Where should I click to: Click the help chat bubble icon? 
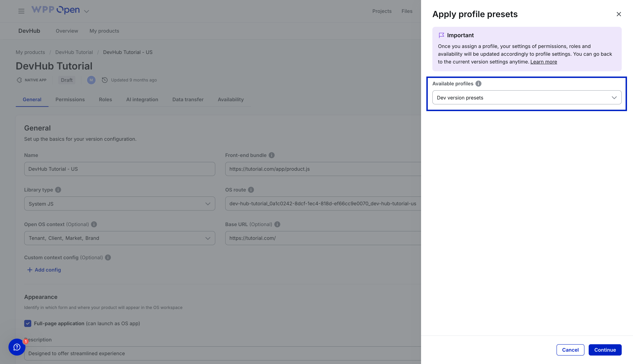pyautogui.click(x=17, y=347)
